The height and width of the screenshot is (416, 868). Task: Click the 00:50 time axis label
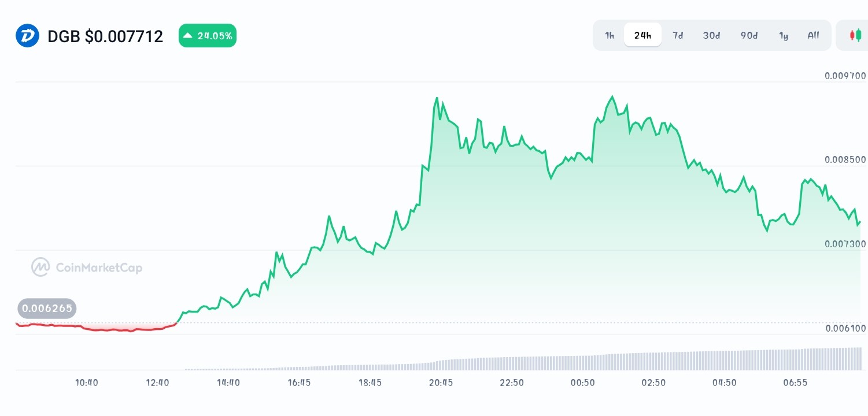pos(582,382)
